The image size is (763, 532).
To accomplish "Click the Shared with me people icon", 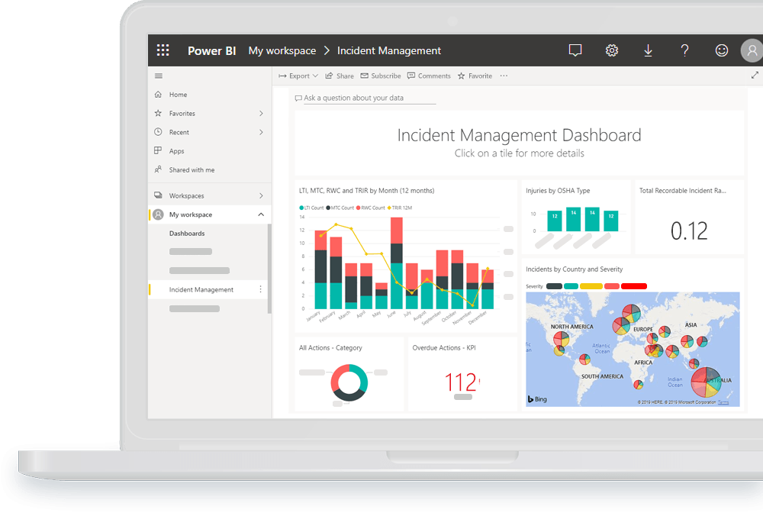I will (158, 169).
